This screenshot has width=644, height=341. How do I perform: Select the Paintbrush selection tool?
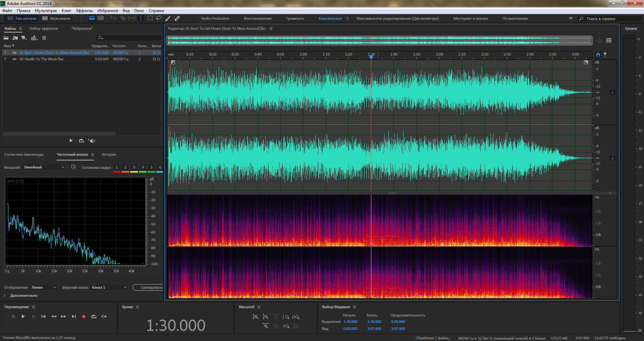[168, 18]
